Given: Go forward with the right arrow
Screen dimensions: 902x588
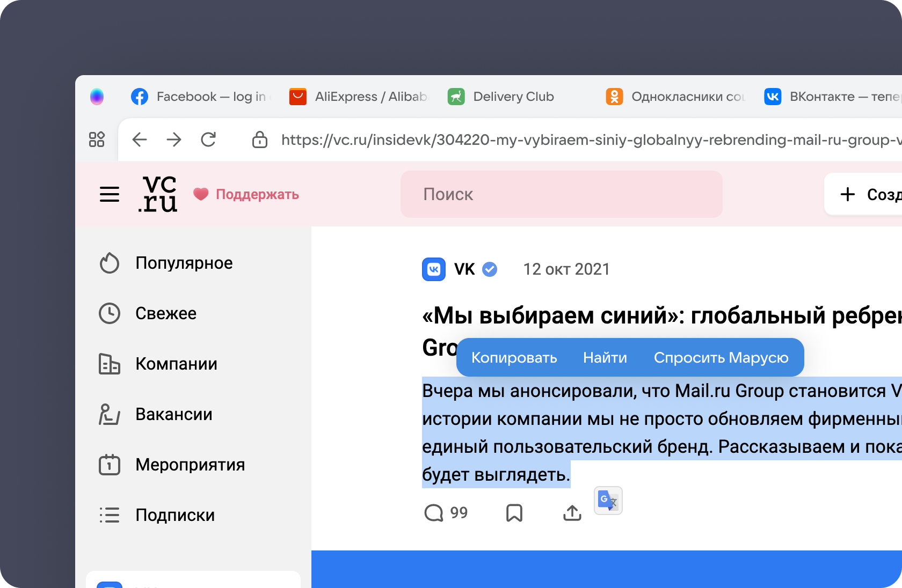Looking at the screenshot, I should coord(174,139).
